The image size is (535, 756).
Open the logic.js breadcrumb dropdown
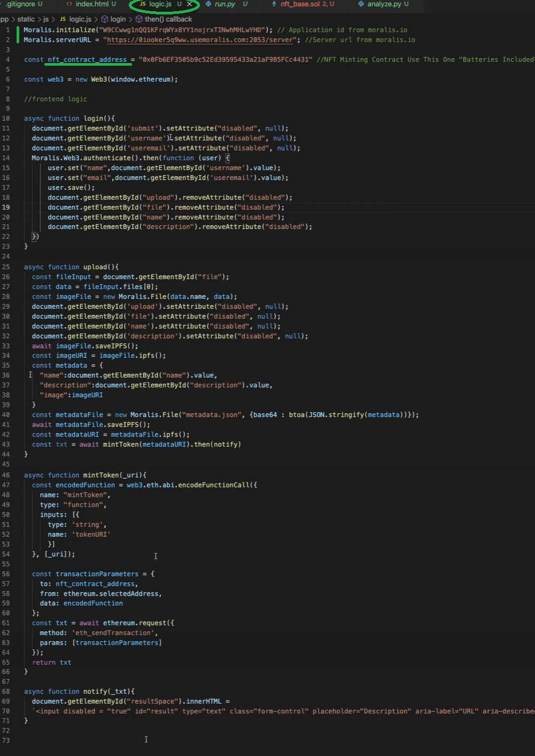click(x=80, y=19)
